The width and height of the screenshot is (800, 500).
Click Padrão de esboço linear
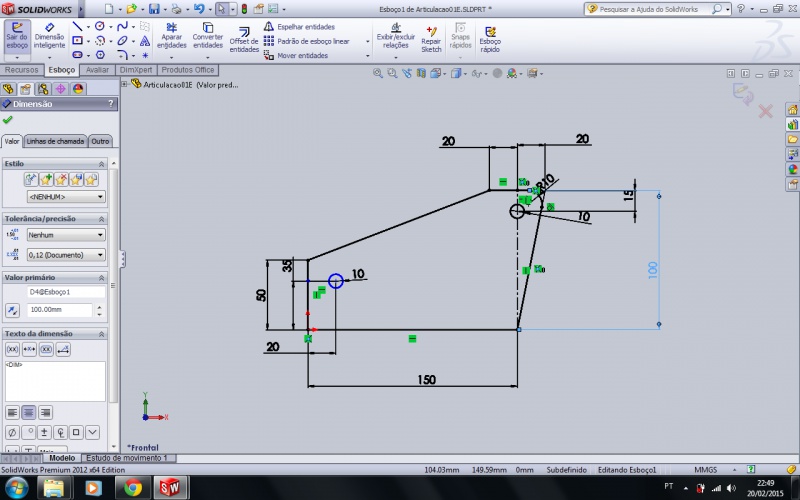pos(307,41)
